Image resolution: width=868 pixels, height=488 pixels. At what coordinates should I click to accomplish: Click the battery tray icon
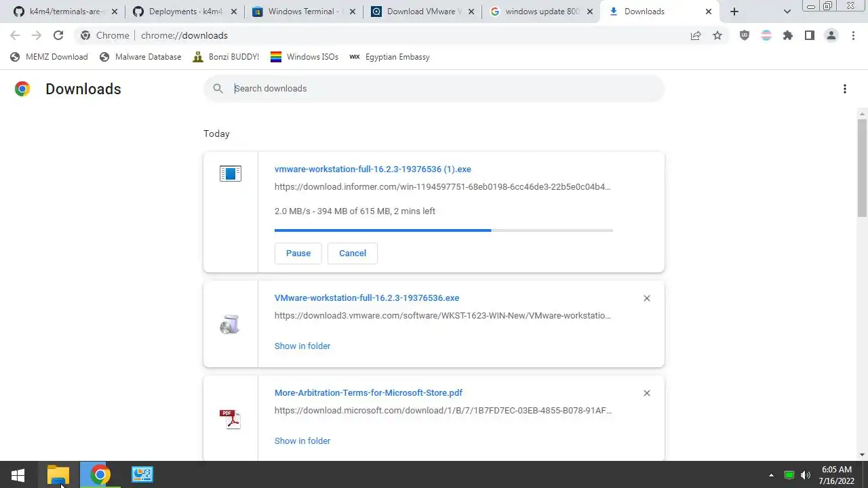coord(789,475)
